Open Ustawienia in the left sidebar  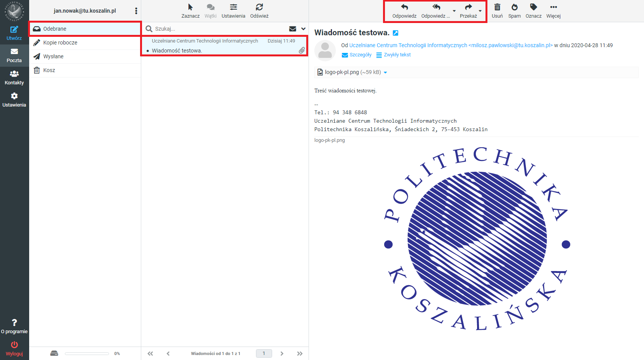click(14, 100)
